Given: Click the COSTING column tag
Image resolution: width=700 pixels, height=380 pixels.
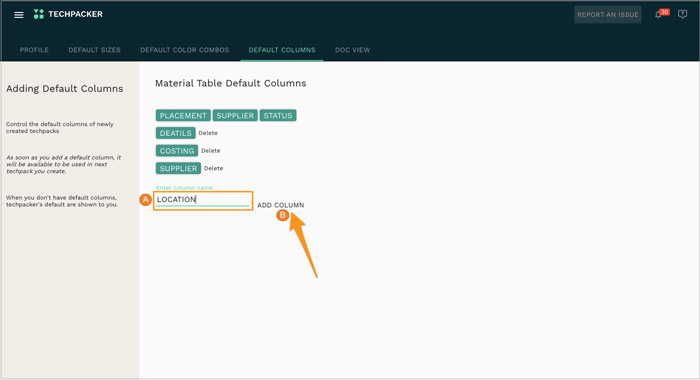Looking at the screenshot, I should [177, 151].
